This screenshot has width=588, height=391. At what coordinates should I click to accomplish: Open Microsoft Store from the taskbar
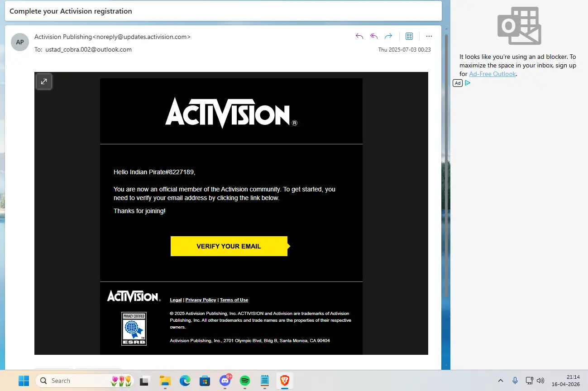coord(205,381)
